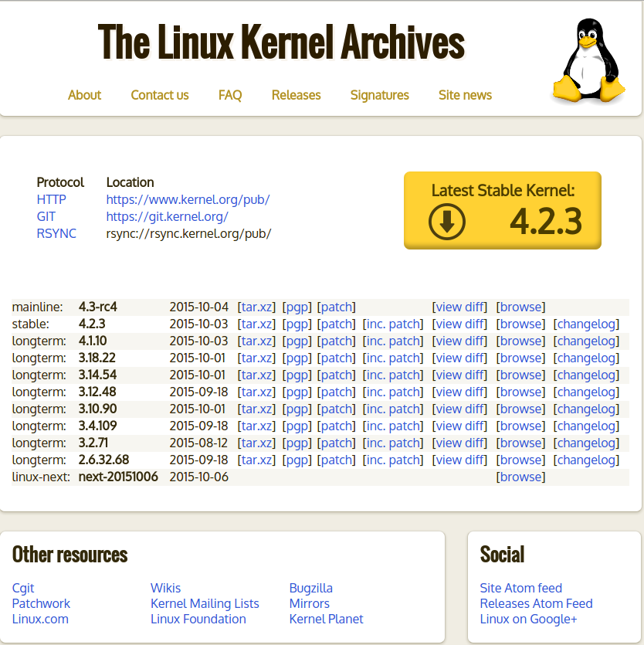Open inc. patch for longterm 2.6.32.68
This screenshot has width=644, height=645.
click(393, 460)
